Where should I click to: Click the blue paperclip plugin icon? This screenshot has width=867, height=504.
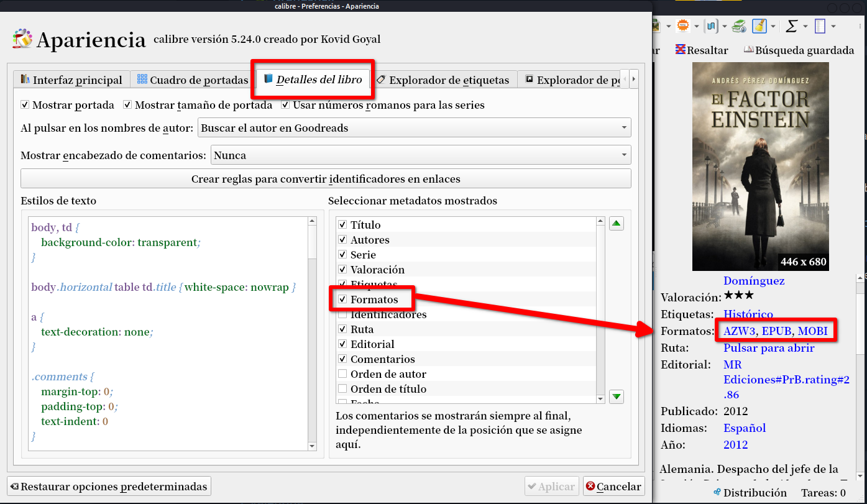pyautogui.click(x=711, y=26)
